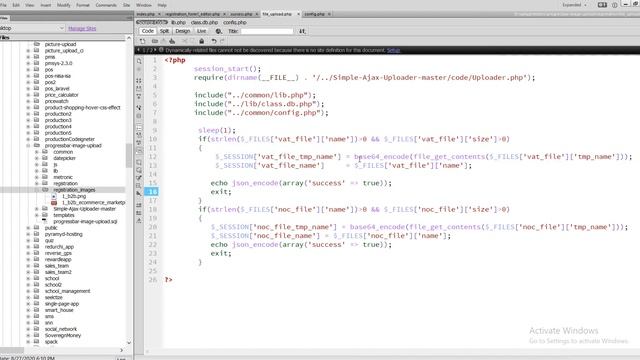The width and height of the screenshot is (640, 360).
Task: Switch to Code view
Action: [147, 31]
